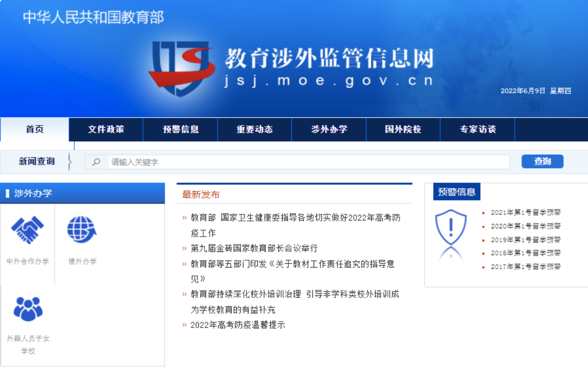The width and height of the screenshot is (588, 373).
Task: Open the 2017年第1号留学预警 link
Action: pos(526,267)
